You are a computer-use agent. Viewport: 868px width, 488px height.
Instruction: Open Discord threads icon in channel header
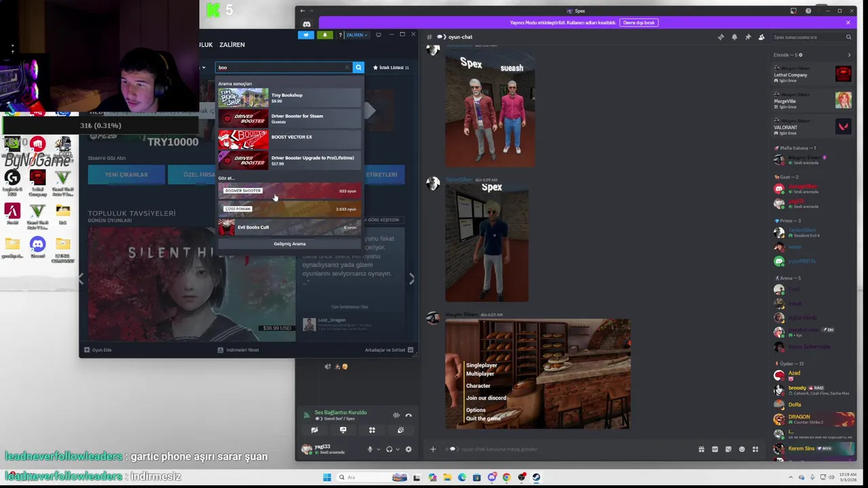click(x=721, y=37)
